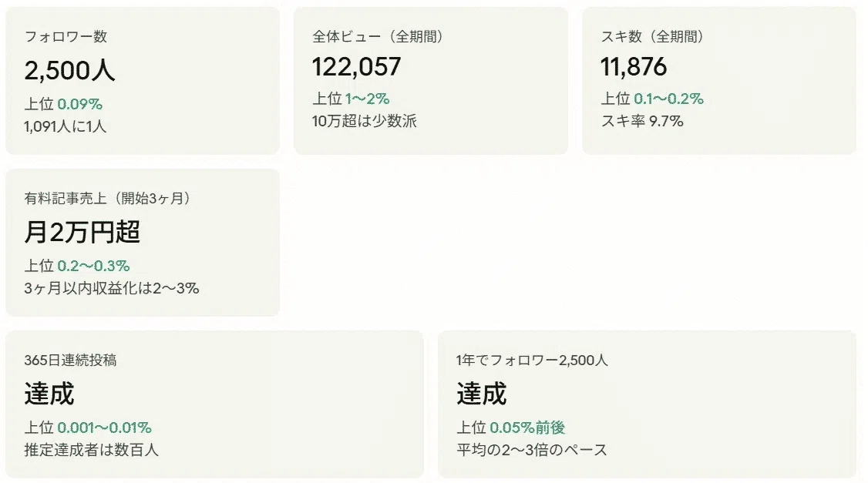The width and height of the screenshot is (868, 483).
Task: Open the 有料記事売上 card heading
Action: (x=107, y=198)
